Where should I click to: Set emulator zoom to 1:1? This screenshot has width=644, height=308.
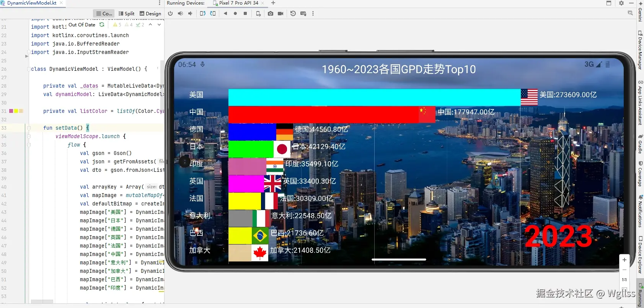pyautogui.click(x=624, y=280)
